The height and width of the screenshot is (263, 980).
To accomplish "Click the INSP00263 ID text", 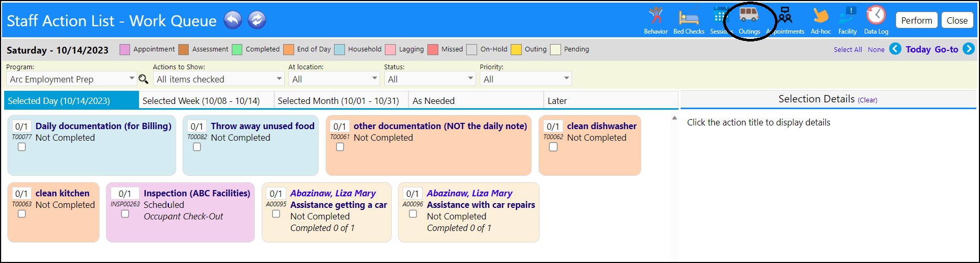I will click(125, 204).
